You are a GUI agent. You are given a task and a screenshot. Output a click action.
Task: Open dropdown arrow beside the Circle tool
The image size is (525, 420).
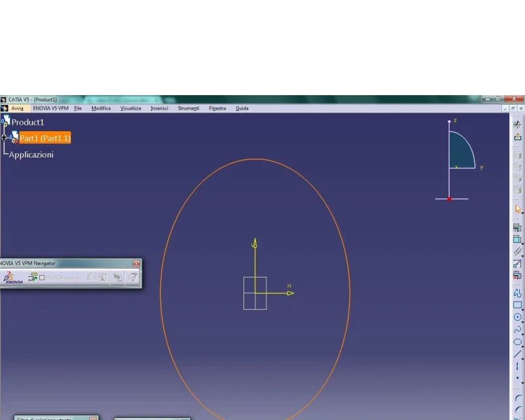click(x=523, y=321)
